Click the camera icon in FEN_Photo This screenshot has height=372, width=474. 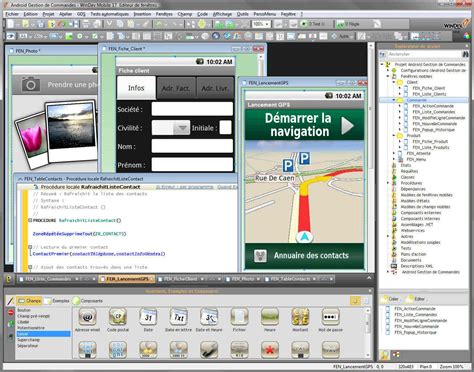click(31, 84)
